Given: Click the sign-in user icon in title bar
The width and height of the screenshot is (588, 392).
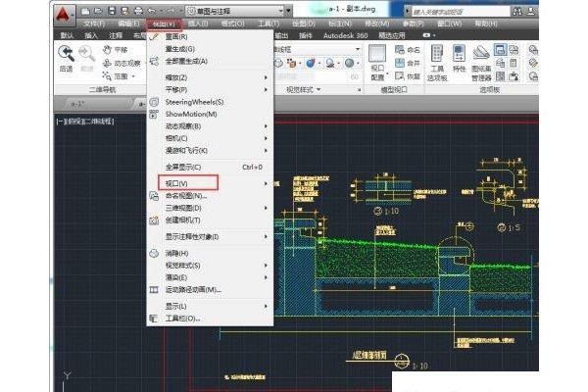Looking at the screenshot, I should click(x=531, y=11).
